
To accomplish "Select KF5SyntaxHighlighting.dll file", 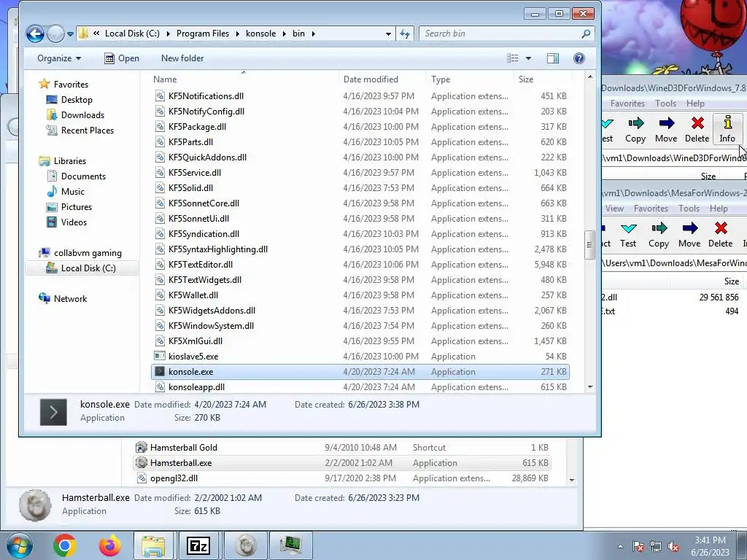I will coord(217,249).
